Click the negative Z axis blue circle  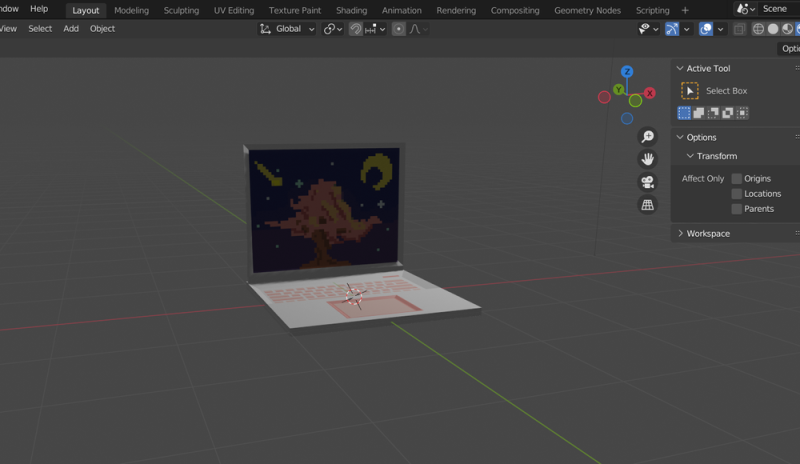(x=627, y=118)
